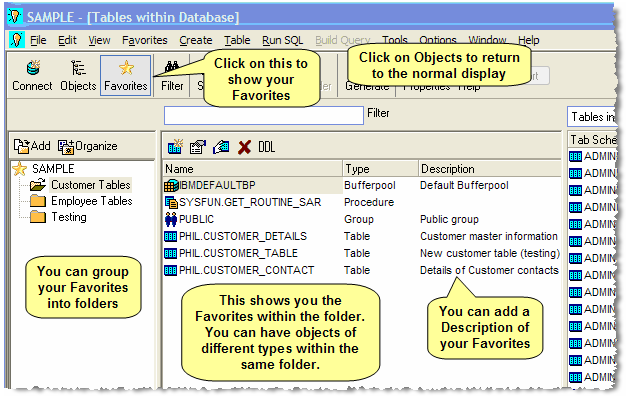Click the DDL button
The width and height of the screenshot is (626, 398).
coord(266,147)
